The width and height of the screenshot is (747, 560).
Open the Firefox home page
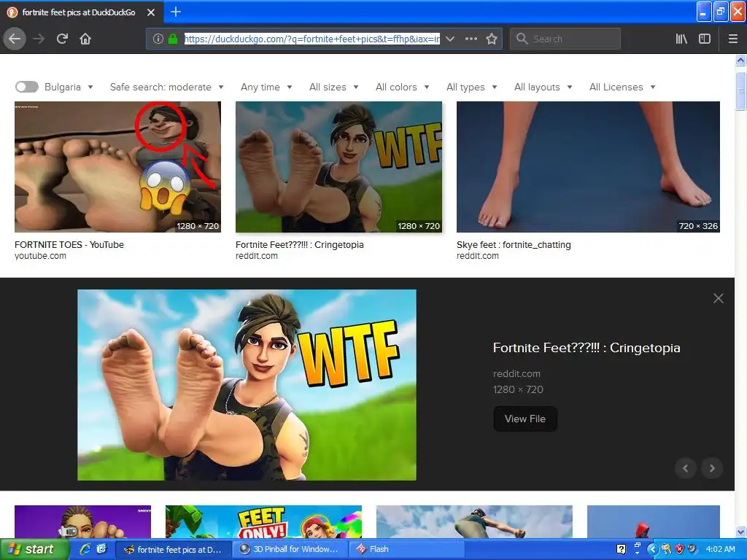(85, 39)
